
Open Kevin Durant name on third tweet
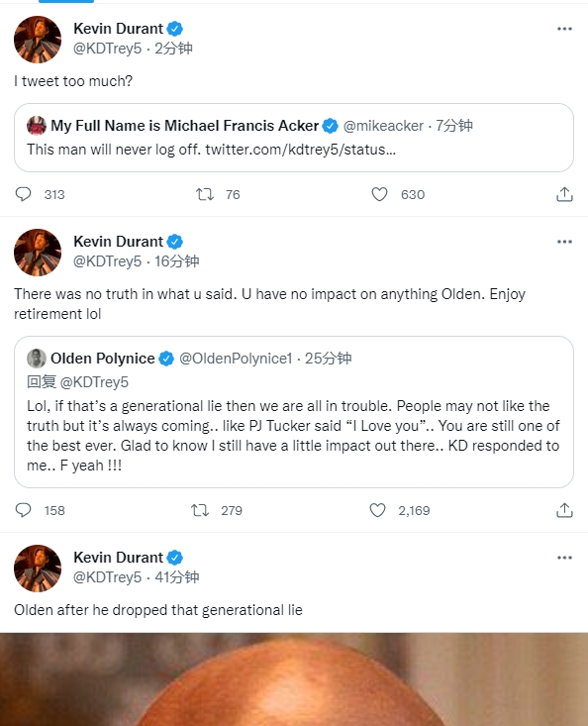click(119, 558)
